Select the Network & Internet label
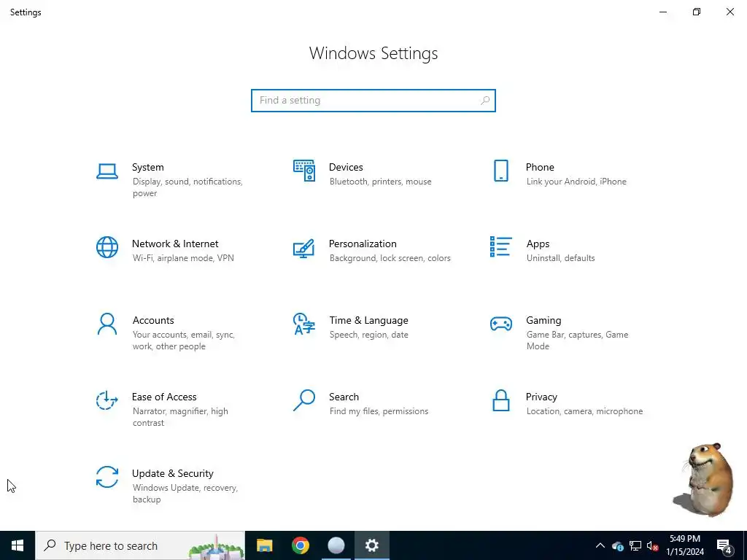747x560 pixels. coord(175,244)
